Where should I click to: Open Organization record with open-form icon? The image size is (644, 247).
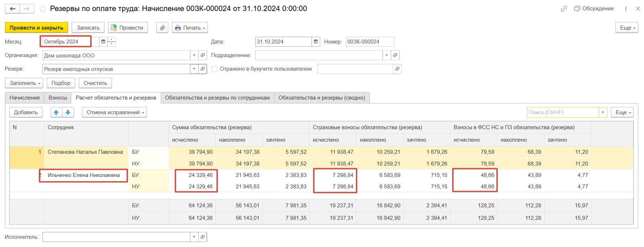click(203, 55)
